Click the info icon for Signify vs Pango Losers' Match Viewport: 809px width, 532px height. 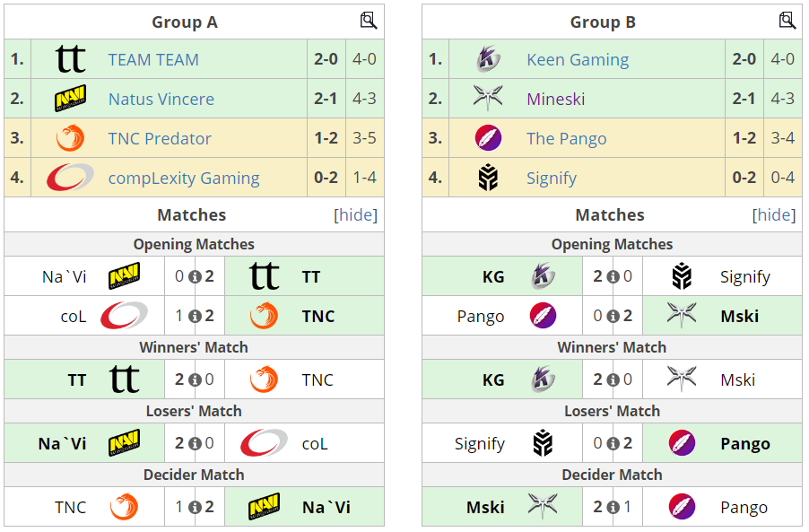tap(613, 444)
